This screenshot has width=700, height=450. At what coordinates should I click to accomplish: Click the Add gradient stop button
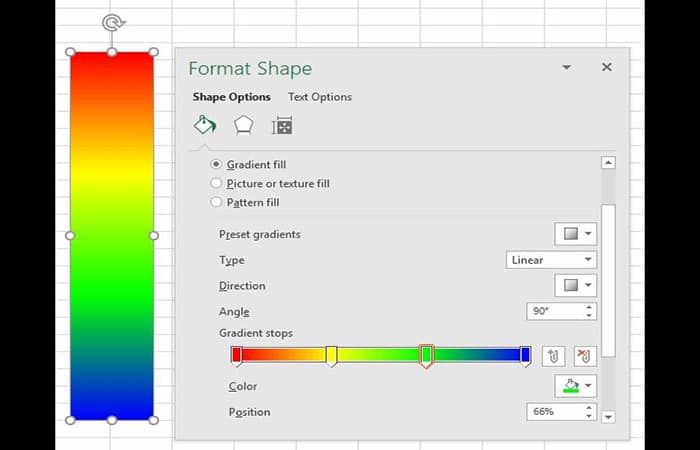point(553,356)
